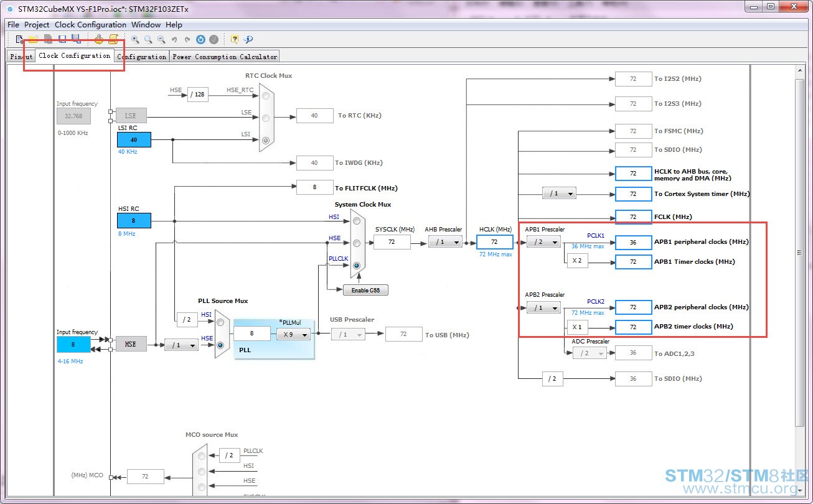Click the Generate Code gear icon
This screenshot has width=813, height=504.
[99, 39]
